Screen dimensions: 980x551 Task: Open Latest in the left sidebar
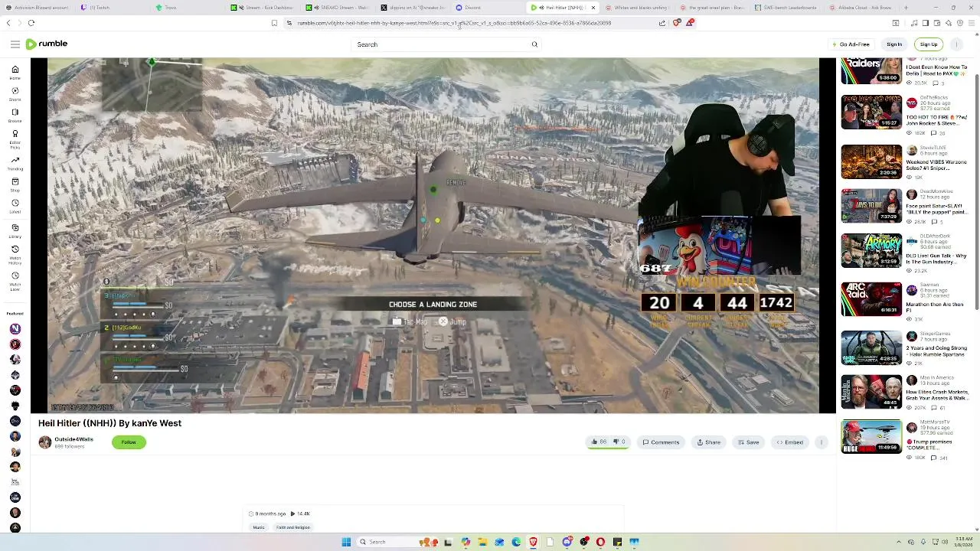coord(15,206)
